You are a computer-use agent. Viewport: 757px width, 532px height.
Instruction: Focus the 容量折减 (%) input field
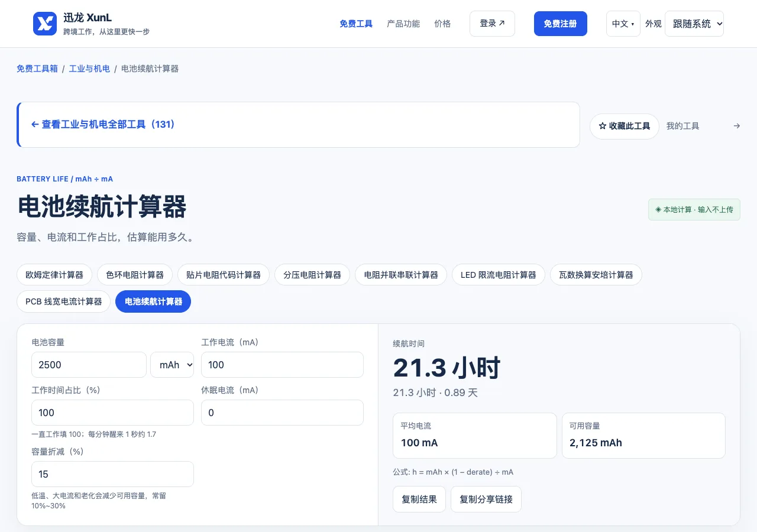point(112,474)
